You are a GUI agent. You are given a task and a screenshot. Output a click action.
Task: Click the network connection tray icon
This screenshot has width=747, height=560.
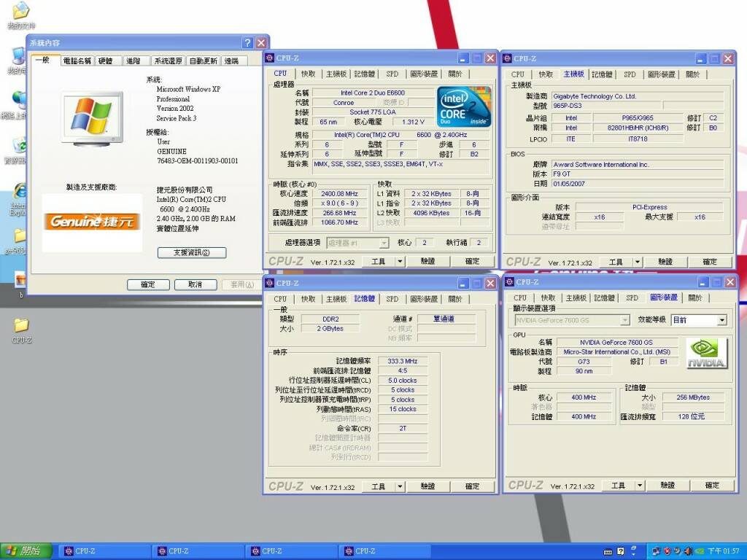click(x=656, y=551)
